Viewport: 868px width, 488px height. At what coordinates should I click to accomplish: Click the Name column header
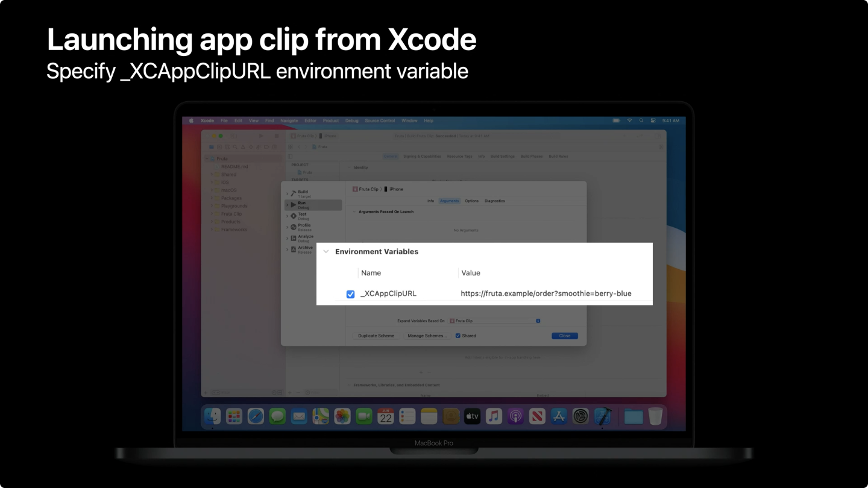coord(371,273)
